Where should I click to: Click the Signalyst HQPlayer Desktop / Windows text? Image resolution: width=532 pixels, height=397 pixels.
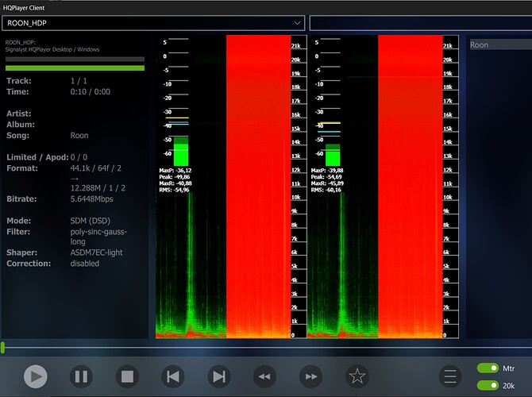[x=52, y=49]
